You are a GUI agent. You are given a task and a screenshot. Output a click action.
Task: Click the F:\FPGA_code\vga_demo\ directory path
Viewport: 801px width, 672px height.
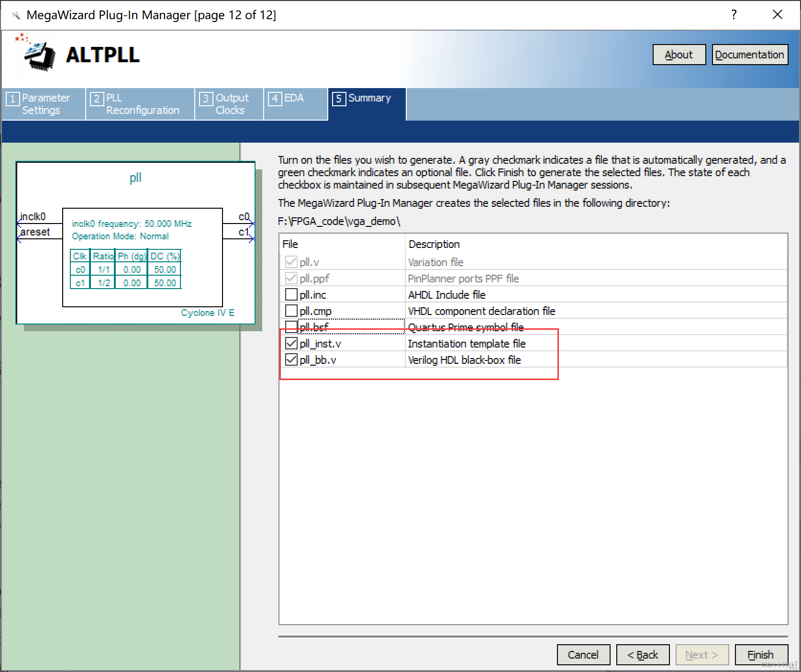point(339,221)
